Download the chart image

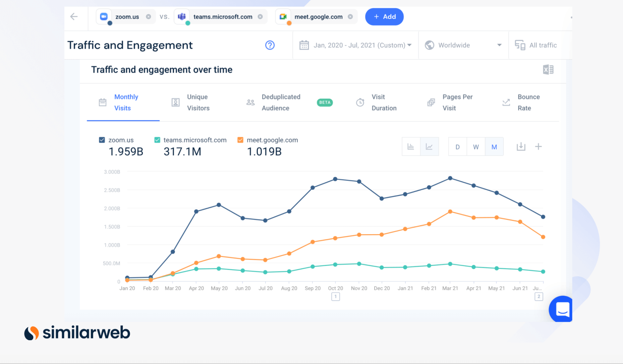click(521, 146)
